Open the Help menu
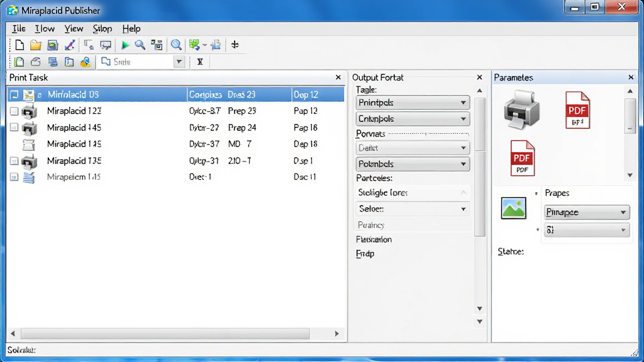The height and width of the screenshot is (362, 644). [x=131, y=29]
